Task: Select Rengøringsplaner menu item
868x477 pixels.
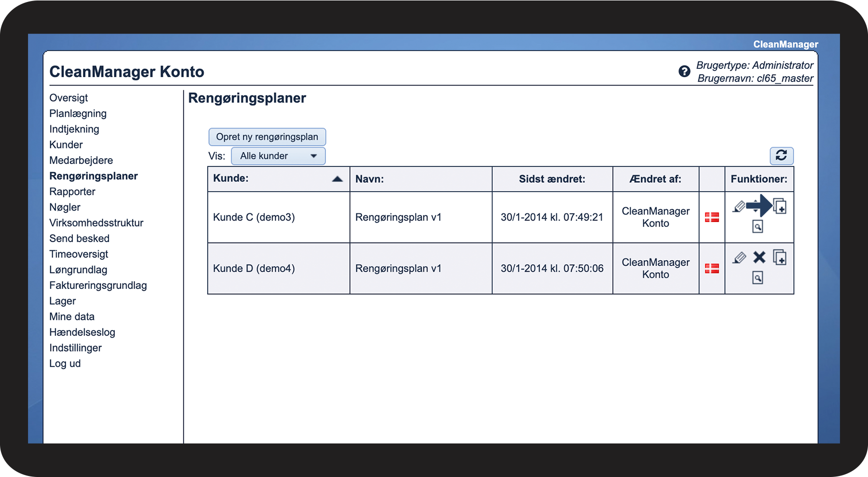Action: 93,176
